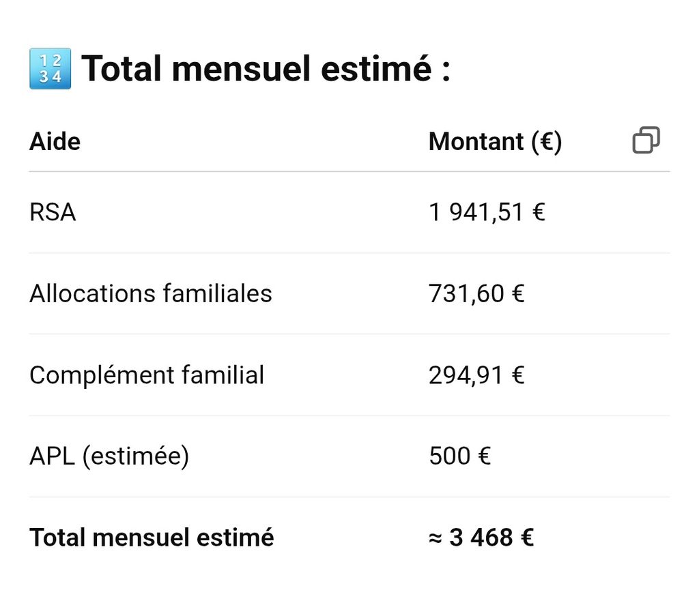Viewport: 699px width, 616px height.
Task: Click the ≈ symbol in the total row
Action: pos(436,538)
